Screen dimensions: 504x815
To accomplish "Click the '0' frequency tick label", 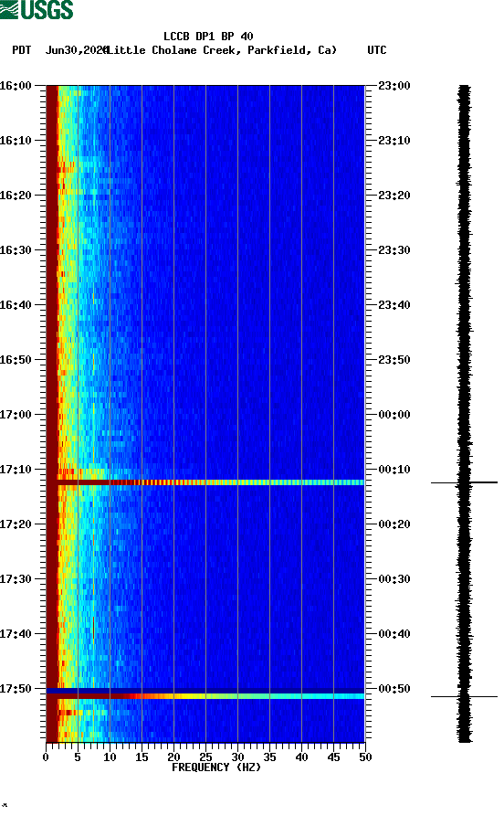I will (46, 757).
